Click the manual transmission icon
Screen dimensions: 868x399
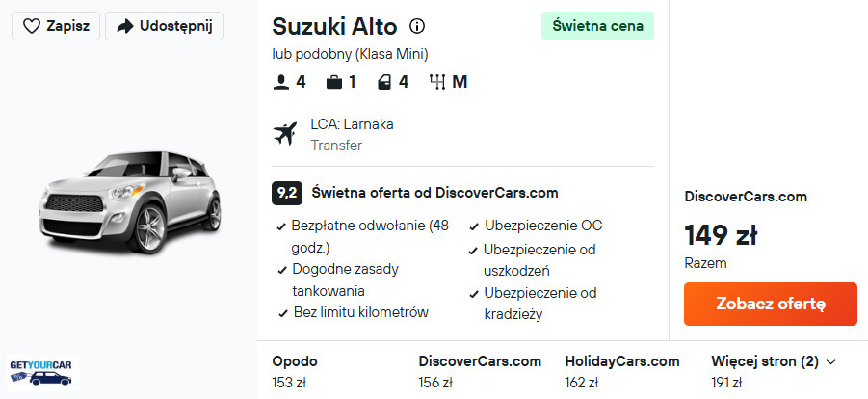point(437,83)
